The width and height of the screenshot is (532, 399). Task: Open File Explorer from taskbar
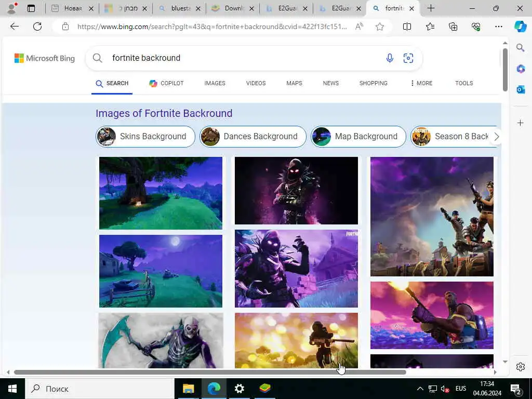(x=188, y=388)
